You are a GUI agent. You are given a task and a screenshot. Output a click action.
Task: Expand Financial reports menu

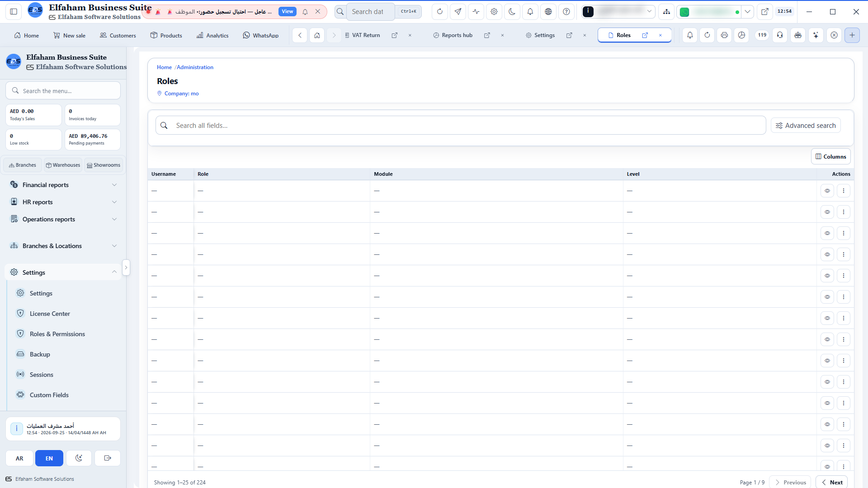pos(63,185)
